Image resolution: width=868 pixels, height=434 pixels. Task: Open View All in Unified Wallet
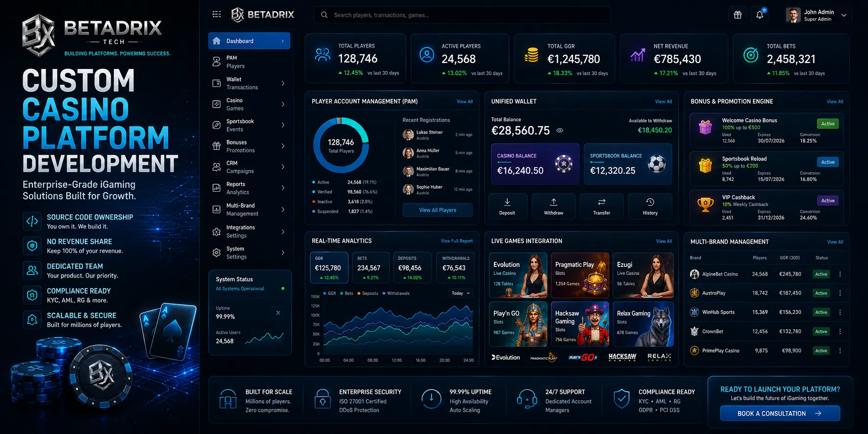coord(663,102)
